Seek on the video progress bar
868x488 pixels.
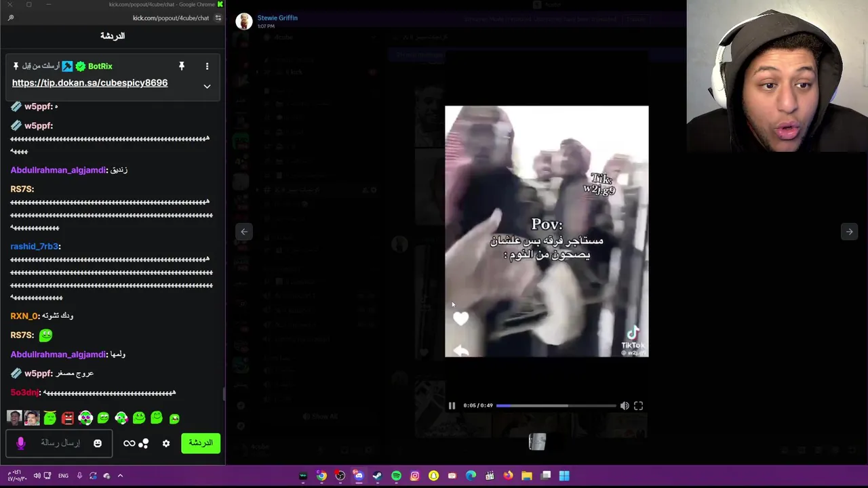coord(556,405)
